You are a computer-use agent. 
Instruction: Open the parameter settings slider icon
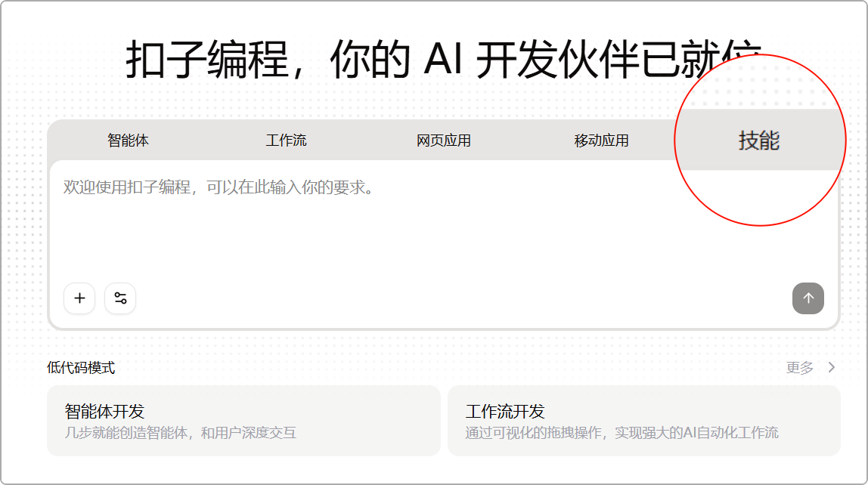tap(119, 298)
